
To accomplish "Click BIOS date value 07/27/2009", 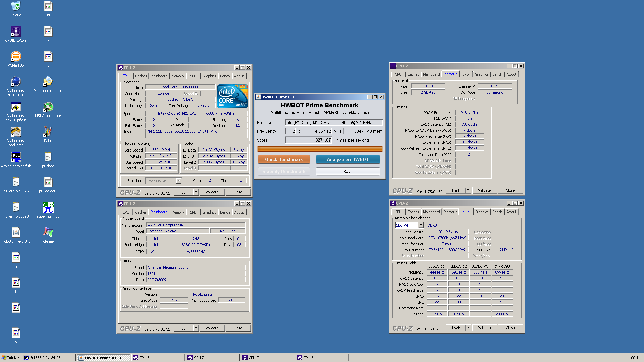I will 196,280.
